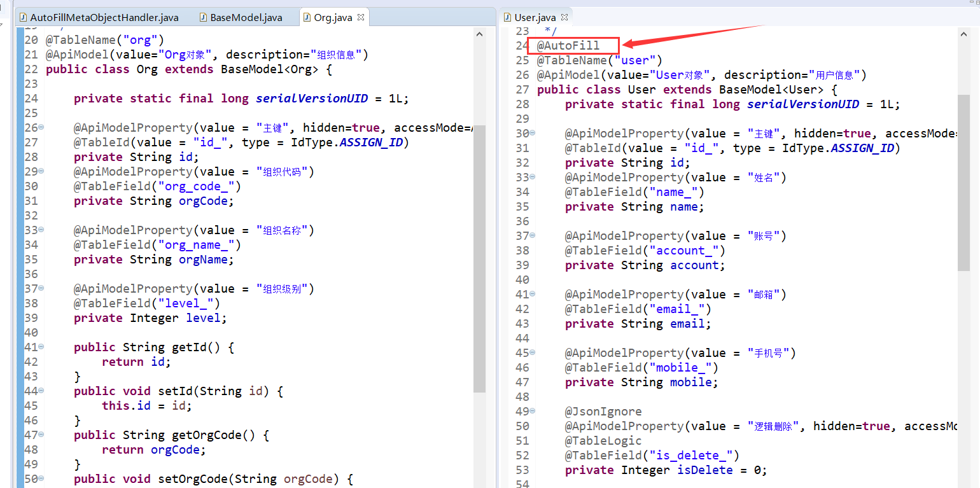Screen dimensions: 980x488
Task: Open the BaseModel.java editor tab
Action: click(246, 17)
